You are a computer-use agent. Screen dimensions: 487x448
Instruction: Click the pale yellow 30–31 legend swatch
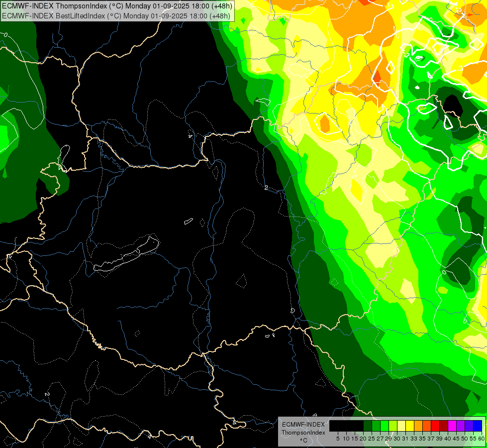401,426
